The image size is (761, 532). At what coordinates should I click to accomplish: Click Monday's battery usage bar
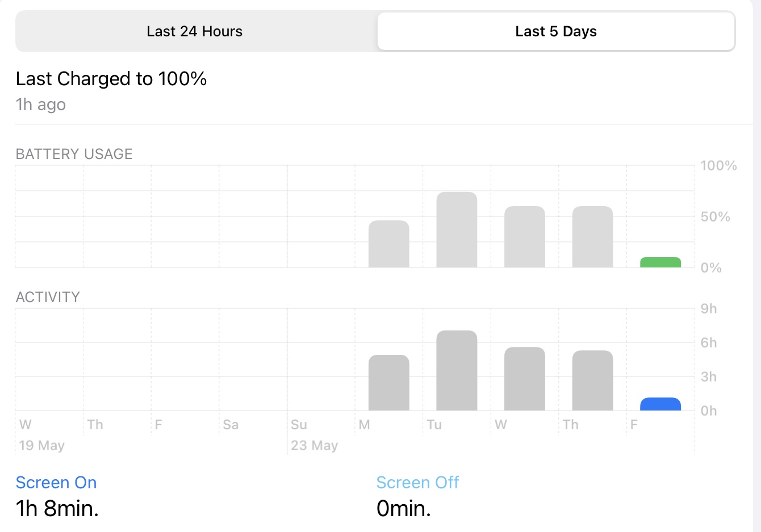388,244
